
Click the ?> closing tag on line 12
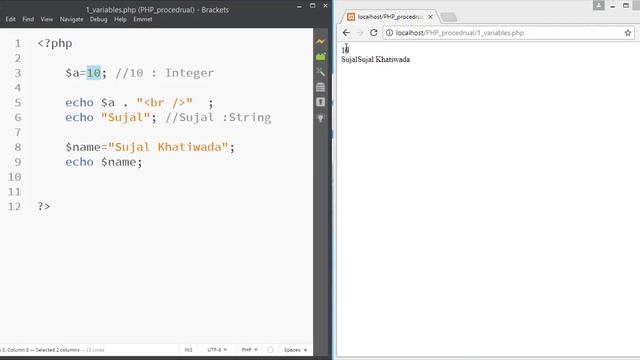point(44,207)
